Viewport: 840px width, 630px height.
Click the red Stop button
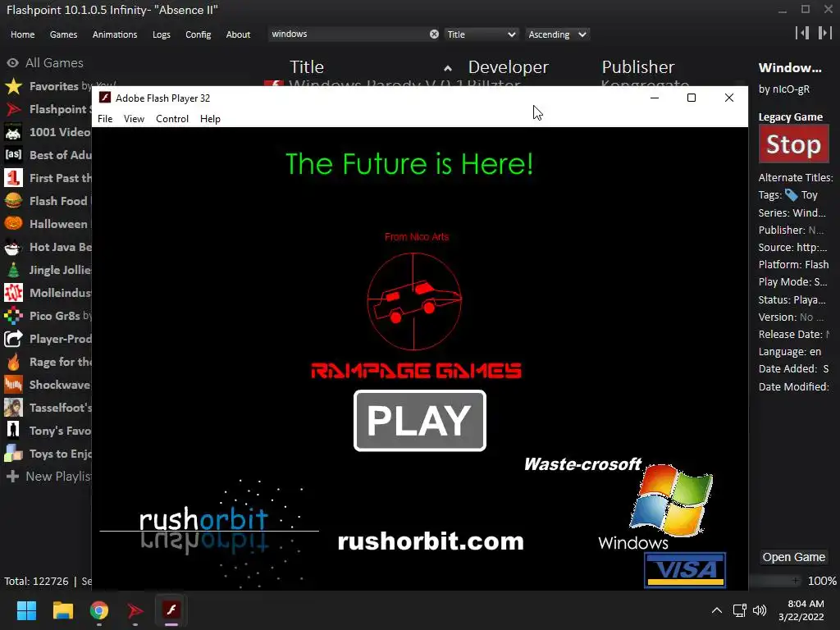pyautogui.click(x=793, y=144)
